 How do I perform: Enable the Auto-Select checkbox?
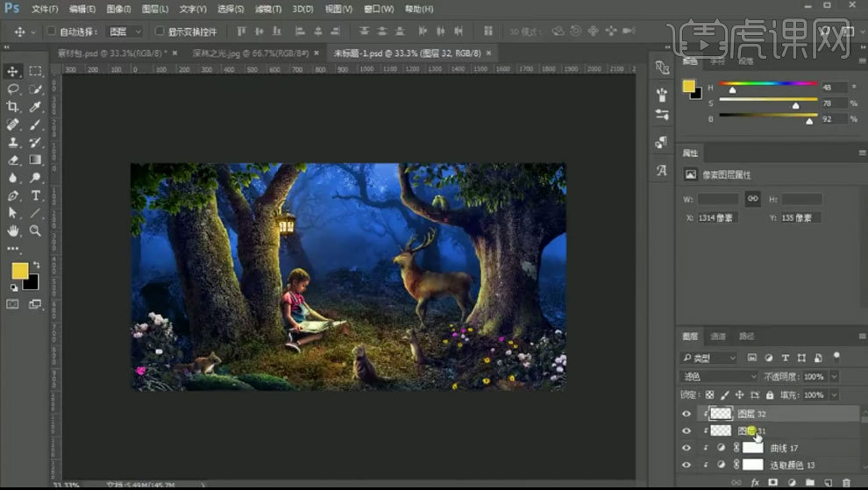pos(52,31)
